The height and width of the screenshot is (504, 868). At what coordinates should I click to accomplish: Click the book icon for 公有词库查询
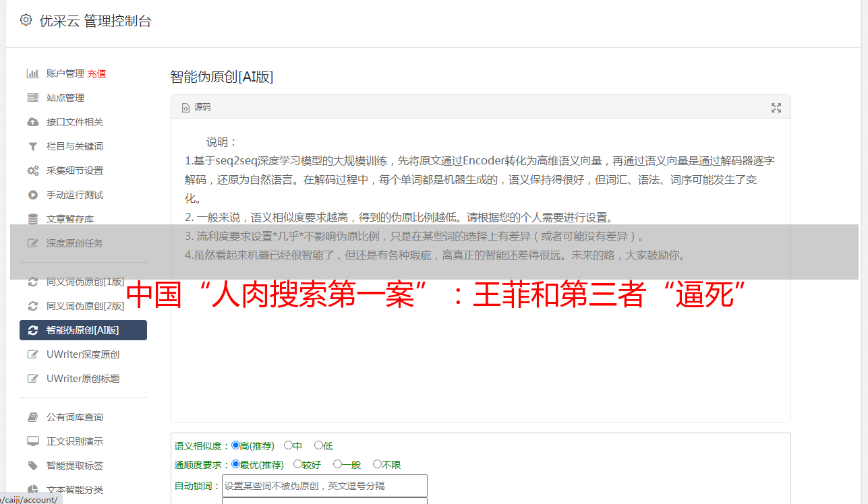[32, 417]
